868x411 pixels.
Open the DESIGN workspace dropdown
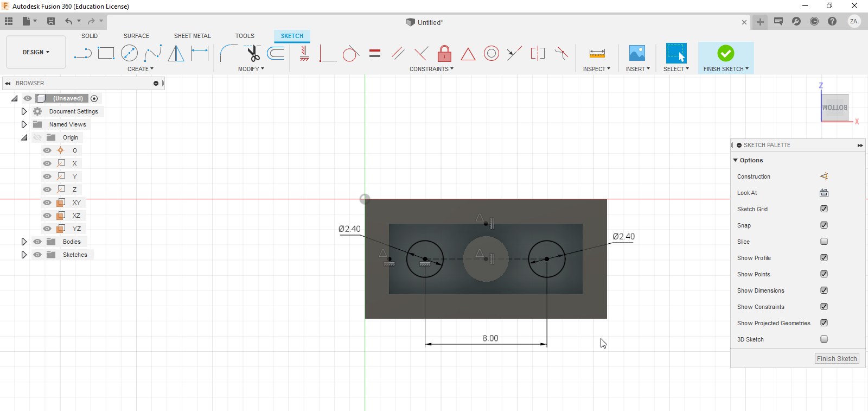(x=36, y=52)
